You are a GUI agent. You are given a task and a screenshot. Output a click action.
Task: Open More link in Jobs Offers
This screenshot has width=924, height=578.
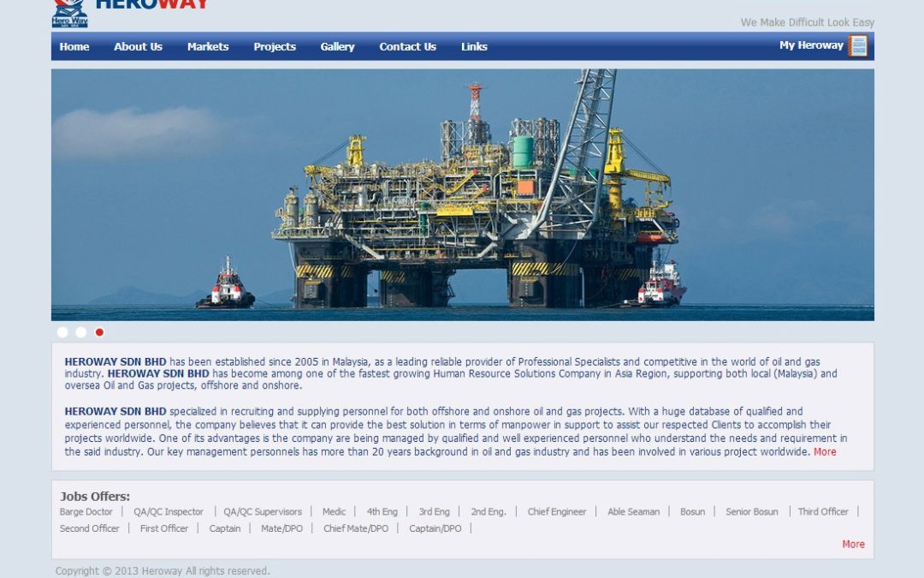[x=853, y=545]
